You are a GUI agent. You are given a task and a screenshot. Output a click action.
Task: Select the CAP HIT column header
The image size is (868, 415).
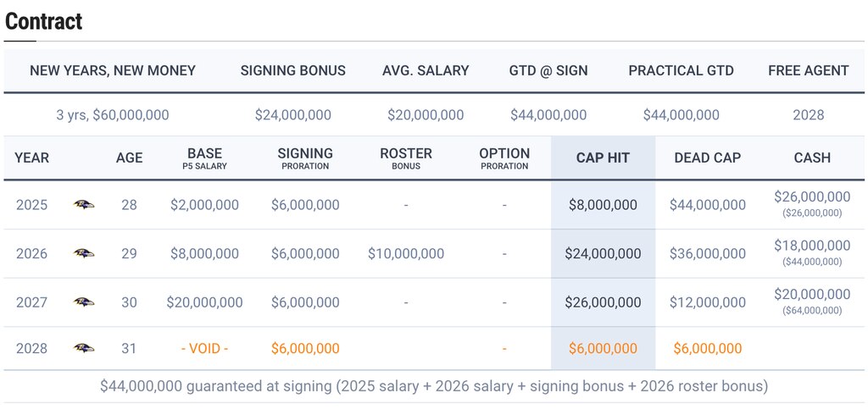pos(603,158)
